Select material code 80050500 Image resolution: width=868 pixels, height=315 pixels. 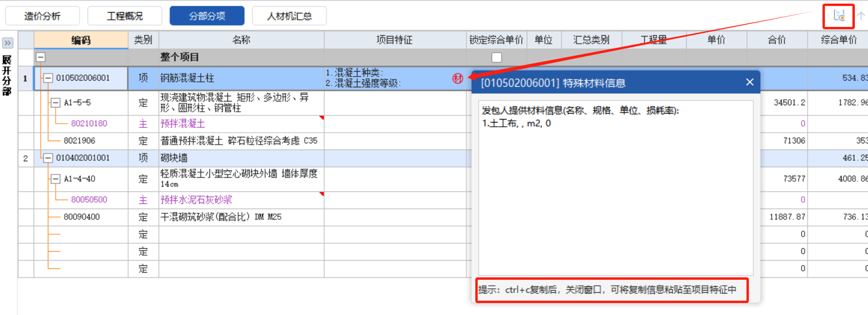click(89, 200)
